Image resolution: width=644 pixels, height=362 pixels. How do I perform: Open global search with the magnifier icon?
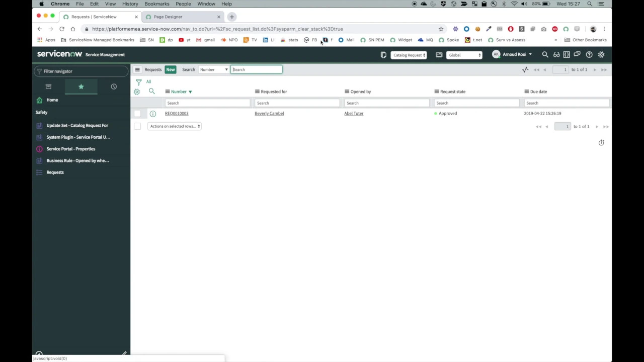tap(545, 54)
